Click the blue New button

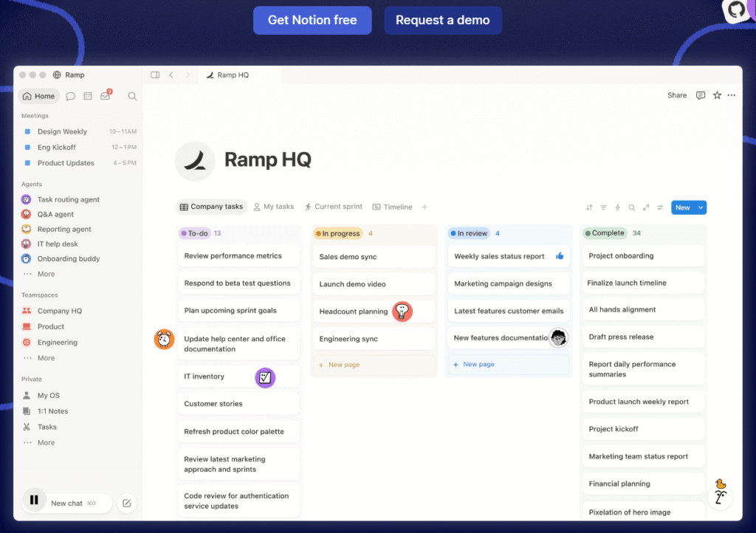(x=683, y=207)
